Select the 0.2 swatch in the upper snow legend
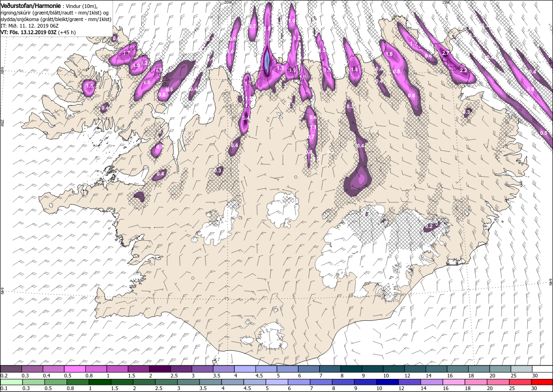This screenshot has height=392, width=553. click(x=11, y=369)
